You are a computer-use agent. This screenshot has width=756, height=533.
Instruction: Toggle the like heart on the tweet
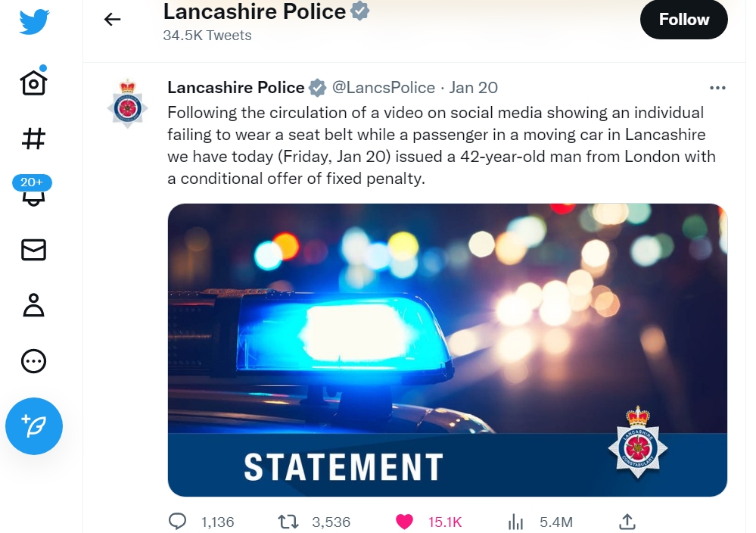click(404, 522)
